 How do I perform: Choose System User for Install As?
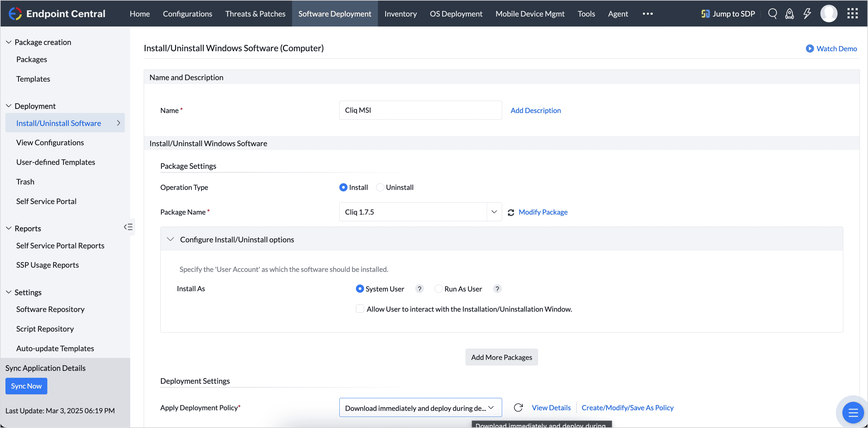tap(360, 289)
